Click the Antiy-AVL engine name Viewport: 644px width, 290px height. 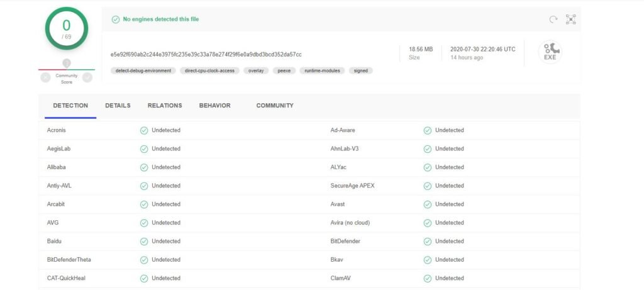click(x=59, y=186)
